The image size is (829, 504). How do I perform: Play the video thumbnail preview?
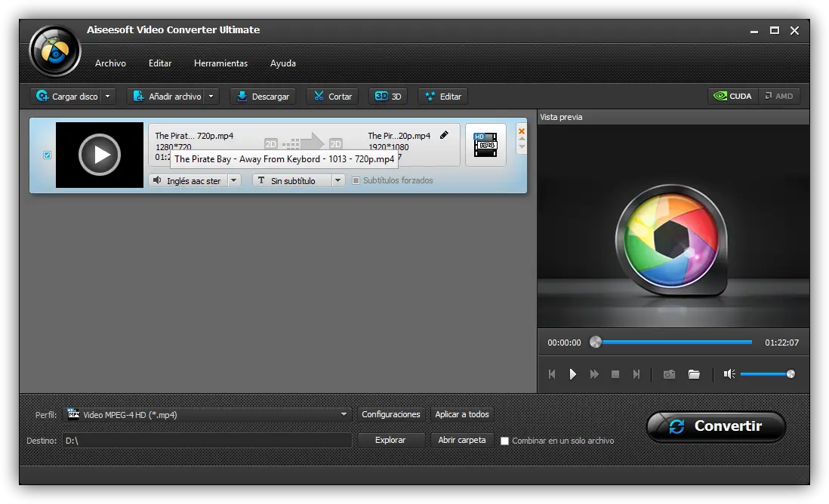[x=100, y=155]
